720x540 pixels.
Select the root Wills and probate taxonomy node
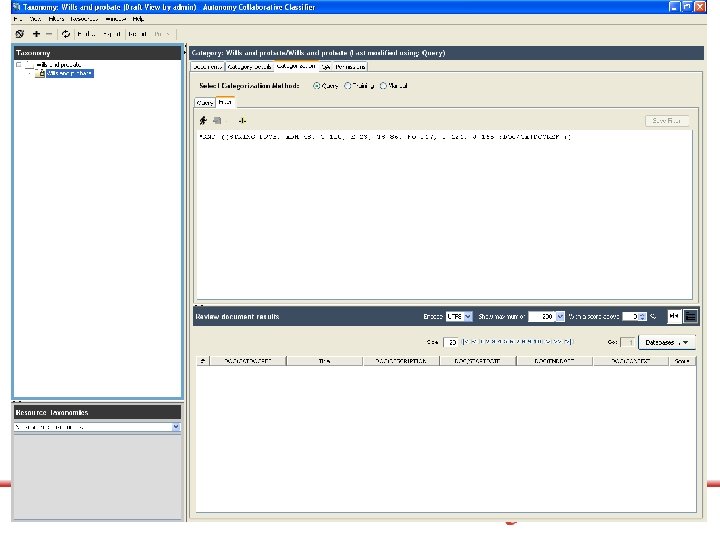tap(58, 65)
